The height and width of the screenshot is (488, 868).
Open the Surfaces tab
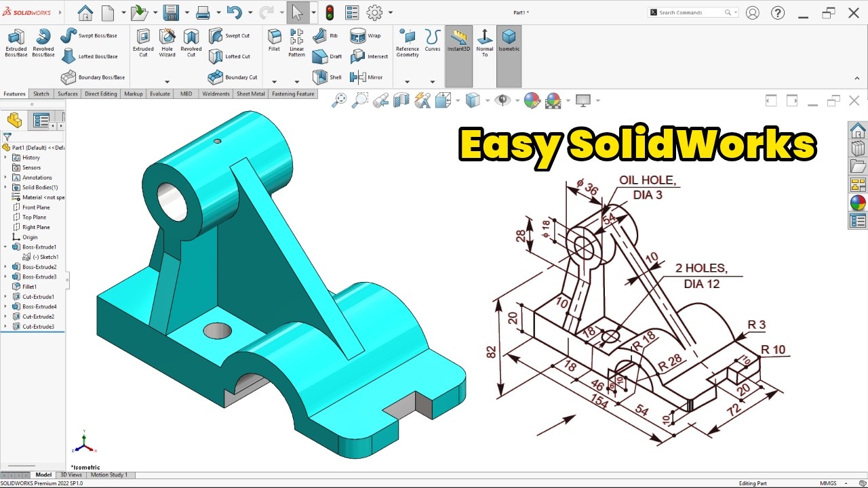pos(68,94)
